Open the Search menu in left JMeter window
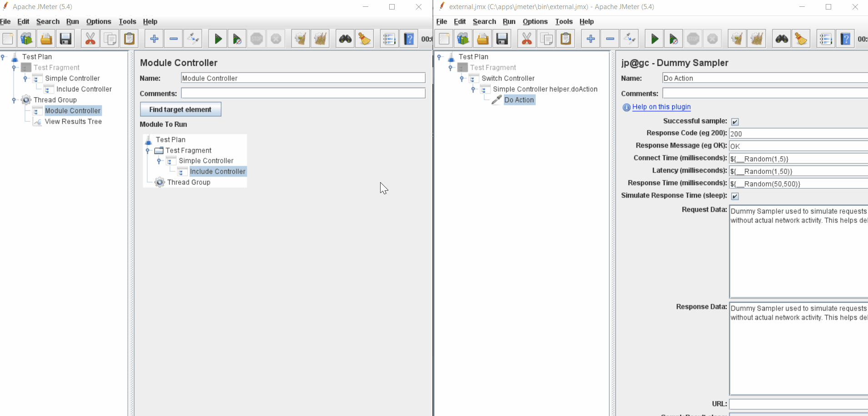 [x=48, y=21]
